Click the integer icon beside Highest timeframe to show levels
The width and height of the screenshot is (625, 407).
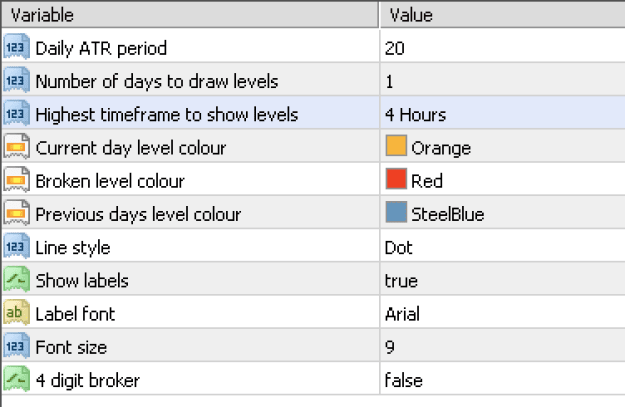[x=17, y=114]
